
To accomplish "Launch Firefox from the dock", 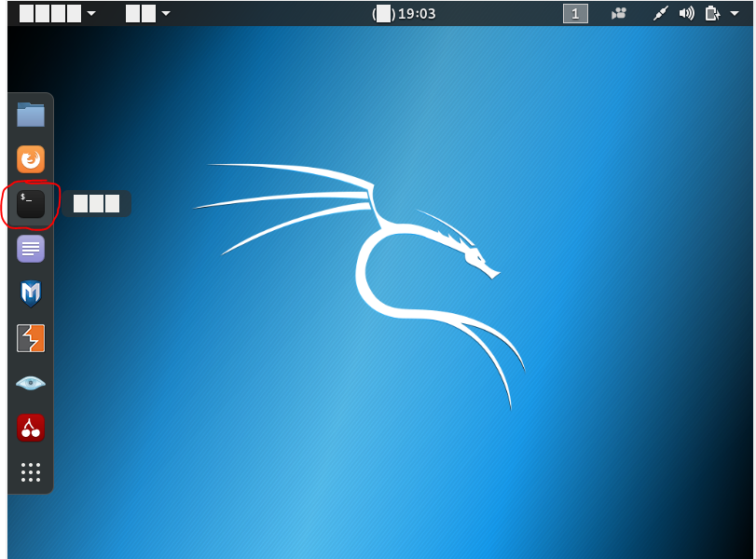I will pos(31,159).
